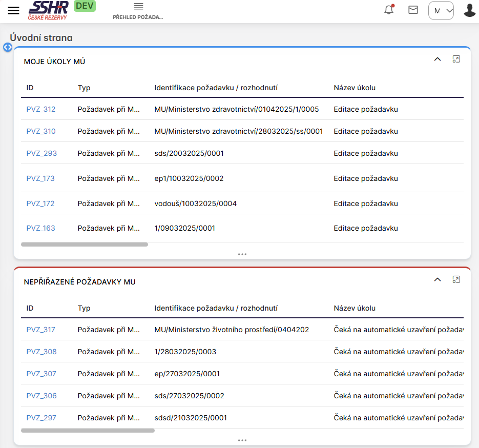Open the language dropdown in header
Viewport: 479px width, 448px height.
coord(441,11)
